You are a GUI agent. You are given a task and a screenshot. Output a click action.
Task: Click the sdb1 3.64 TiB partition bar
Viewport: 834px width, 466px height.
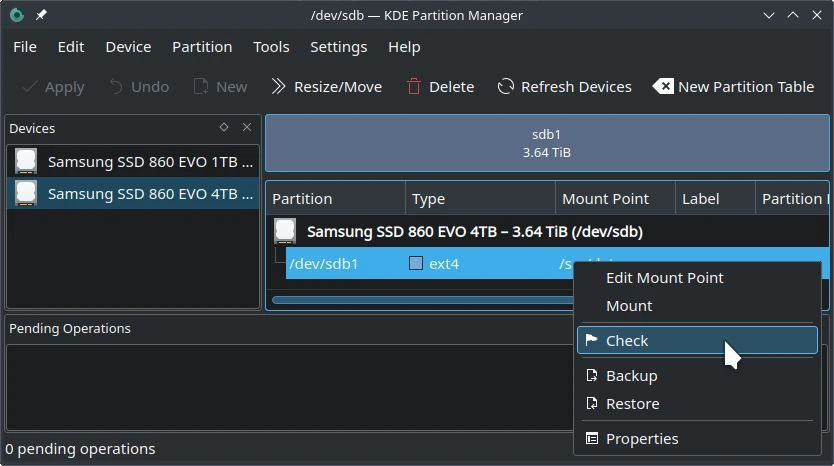point(546,143)
